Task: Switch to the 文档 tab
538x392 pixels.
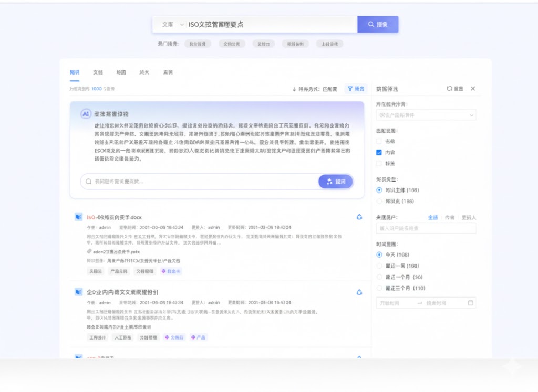Action: pos(97,72)
